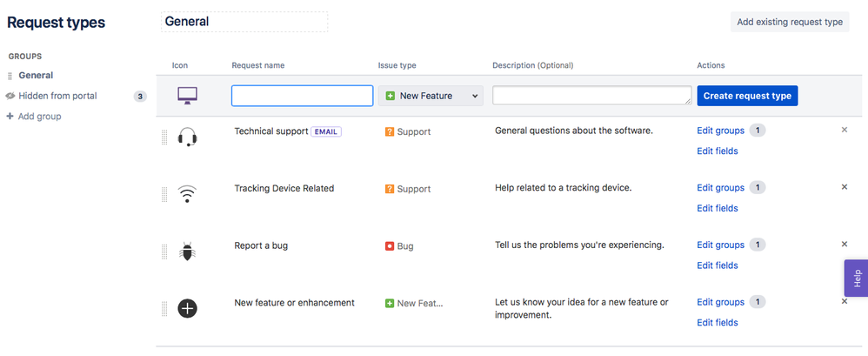868x356 pixels.
Task: Click the bug icon for Report a bug
Action: (x=187, y=252)
